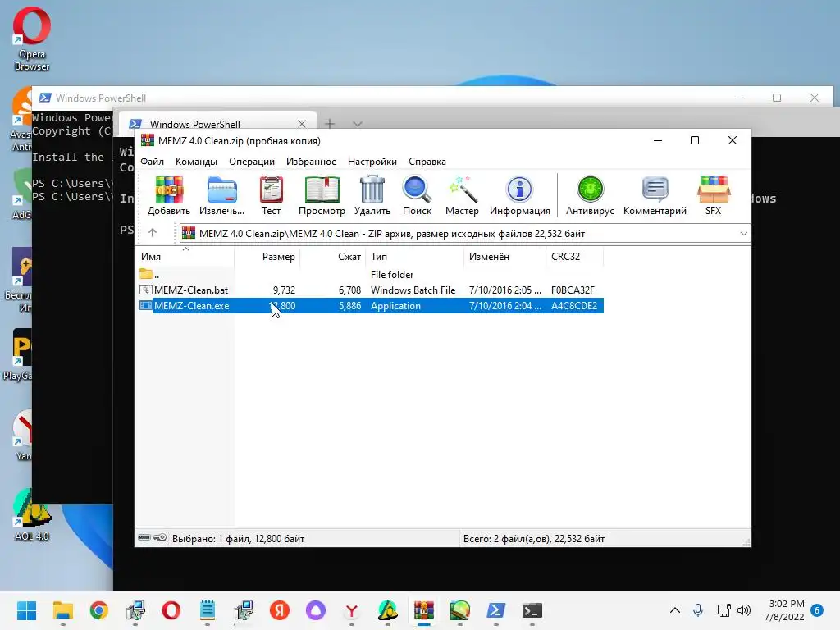Viewport: 840px width, 630px height.
Task: Open Opera Browser desktop shortcut
Action: [32, 39]
